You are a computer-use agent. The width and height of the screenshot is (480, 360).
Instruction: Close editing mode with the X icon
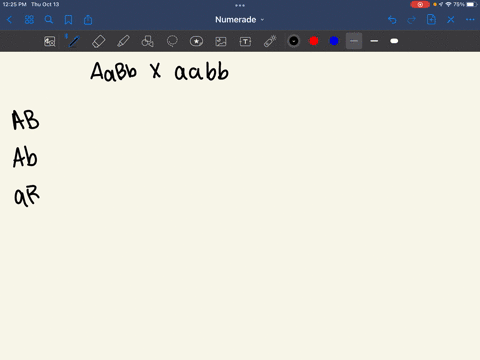451,20
